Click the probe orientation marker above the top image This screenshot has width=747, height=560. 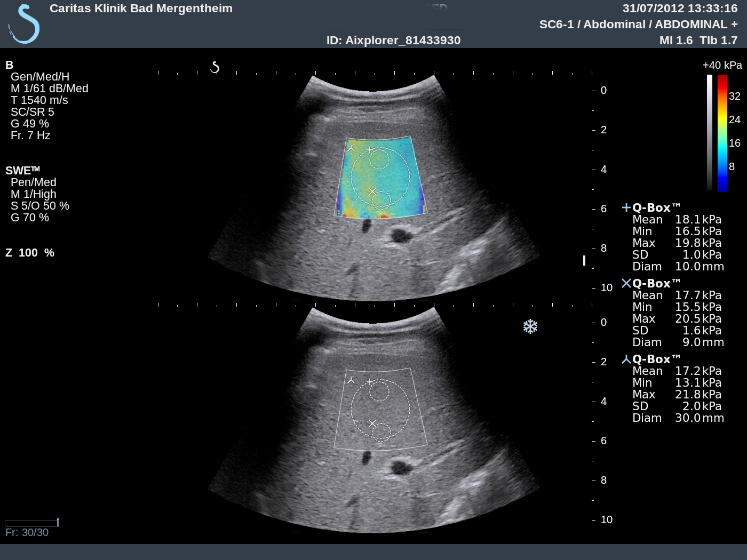[214, 68]
